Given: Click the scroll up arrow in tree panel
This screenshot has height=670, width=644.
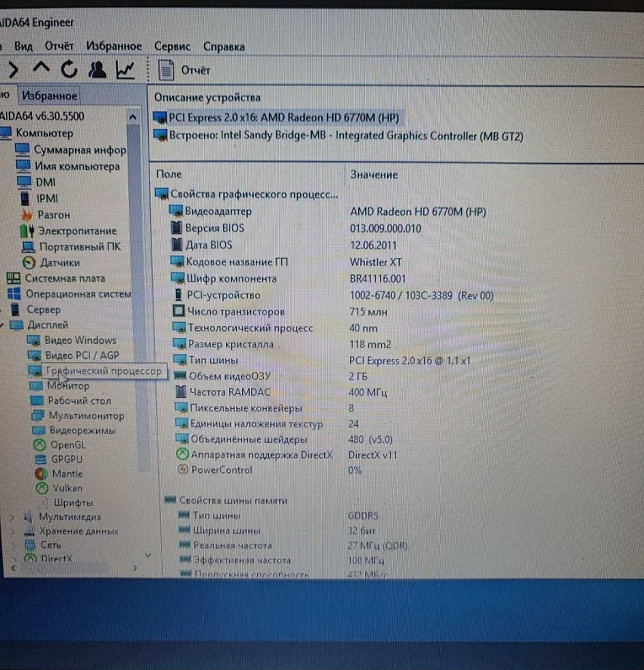Looking at the screenshot, I should pyautogui.click(x=133, y=117).
